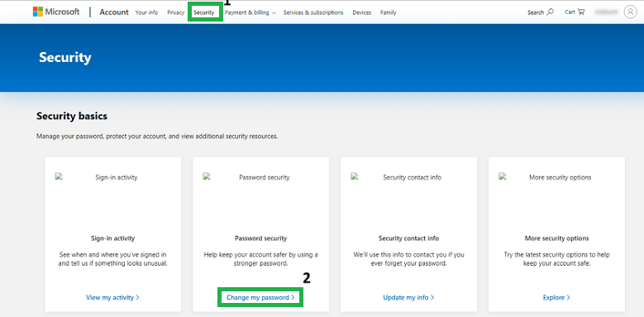This screenshot has width=644, height=317.
Task: Click the bold Sign-in activity card title
Action: (x=113, y=238)
